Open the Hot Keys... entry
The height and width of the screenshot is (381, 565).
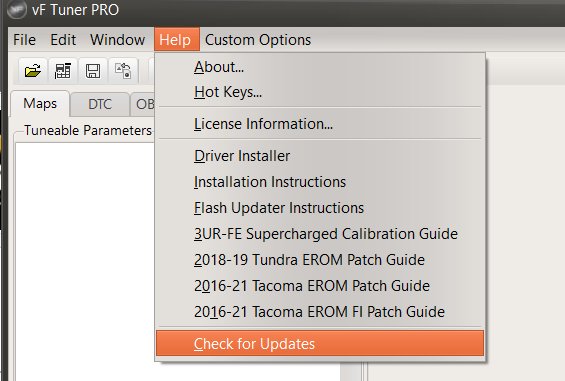pyautogui.click(x=320, y=92)
